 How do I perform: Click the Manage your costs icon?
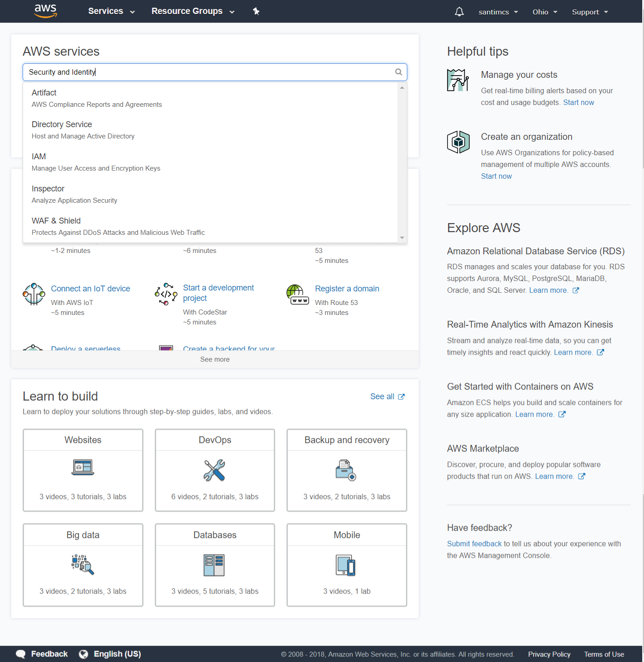click(x=458, y=80)
